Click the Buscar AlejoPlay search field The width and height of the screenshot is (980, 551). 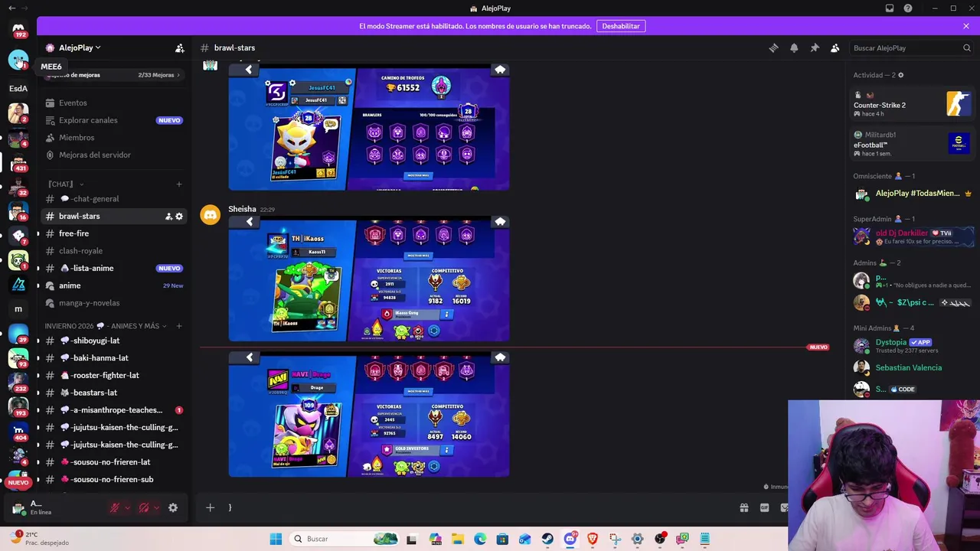coord(911,47)
